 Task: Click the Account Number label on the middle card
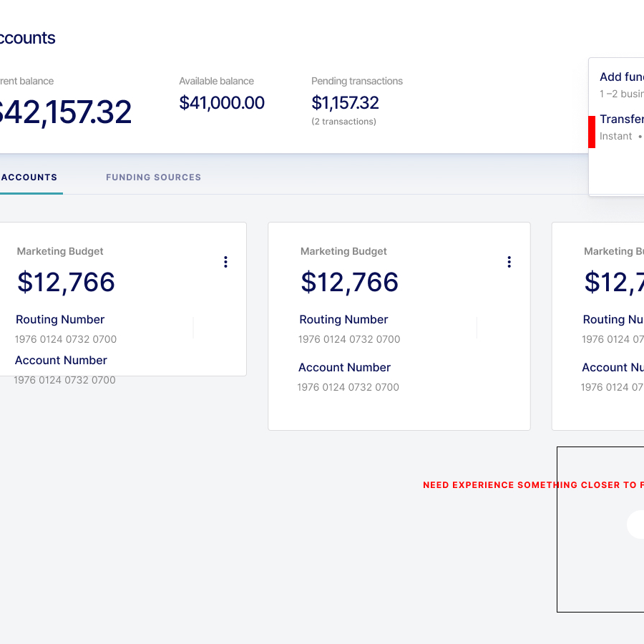(345, 367)
